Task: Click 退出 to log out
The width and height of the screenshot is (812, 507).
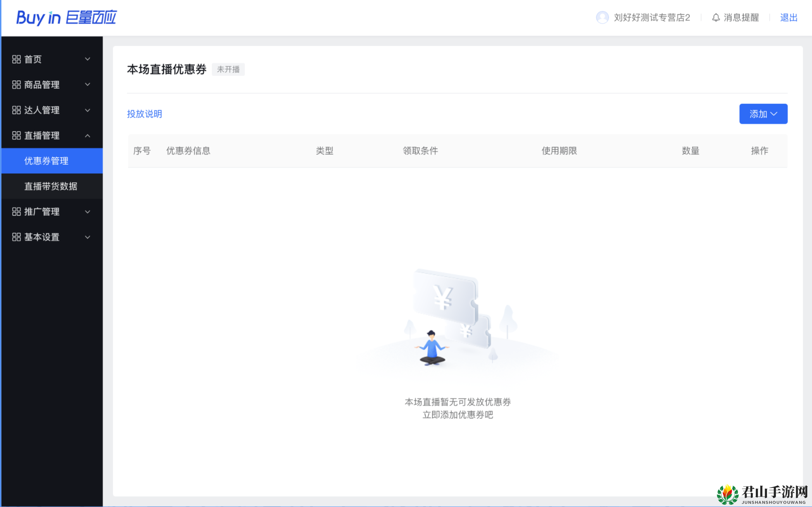Action: point(789,17)
